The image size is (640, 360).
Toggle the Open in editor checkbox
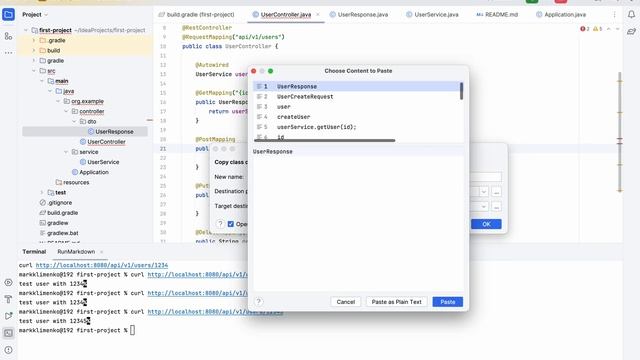[x=231, y=224]
